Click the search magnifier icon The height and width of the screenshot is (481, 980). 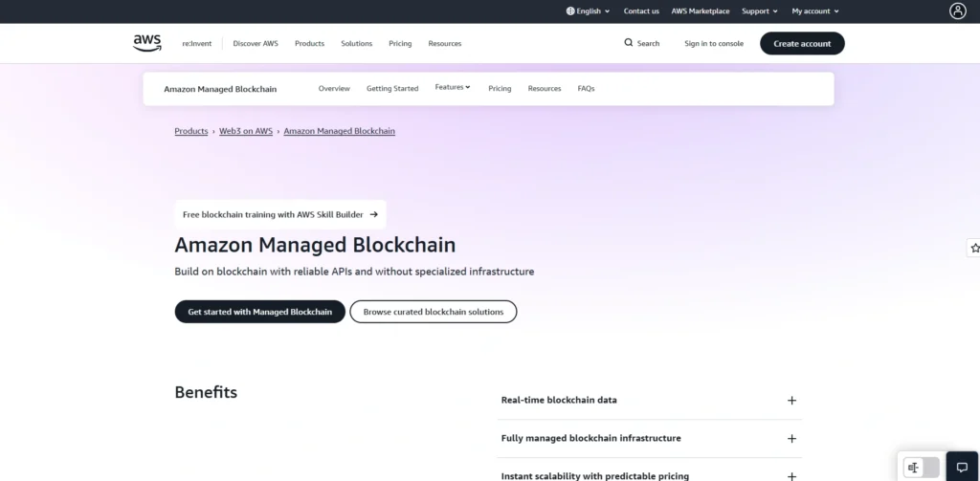628,42
